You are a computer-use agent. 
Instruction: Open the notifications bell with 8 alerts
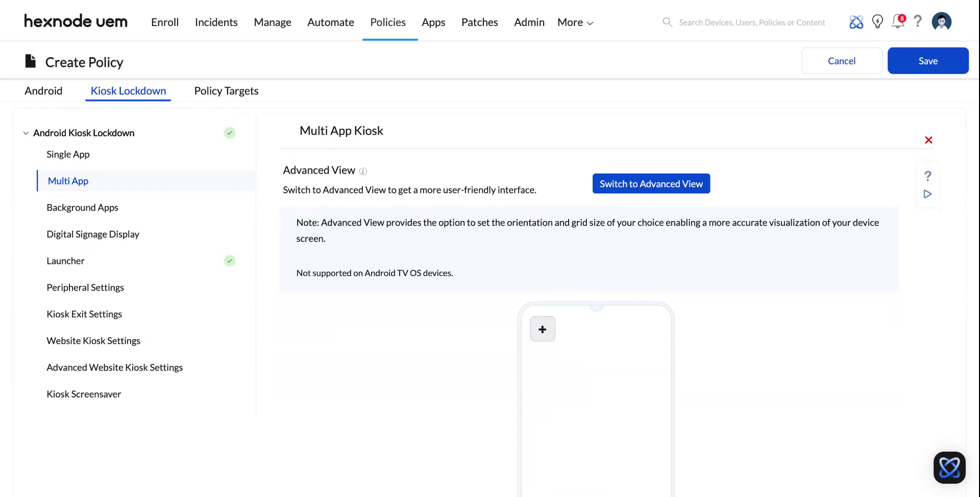(x=897, y=22)
